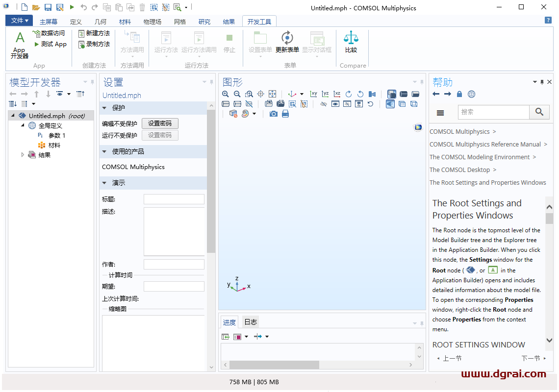This screenshot has height=392, width=559.
Task: Click Record Method (录制方法)
Action: pyautogui.click(x=94, y=44)
